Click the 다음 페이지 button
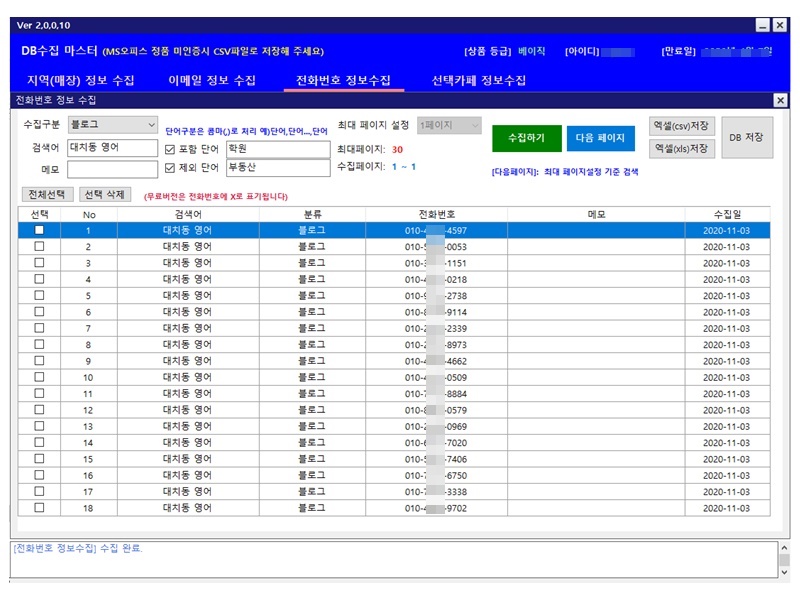The height and width of the screenshot is (600, 800). click(601, 138)
